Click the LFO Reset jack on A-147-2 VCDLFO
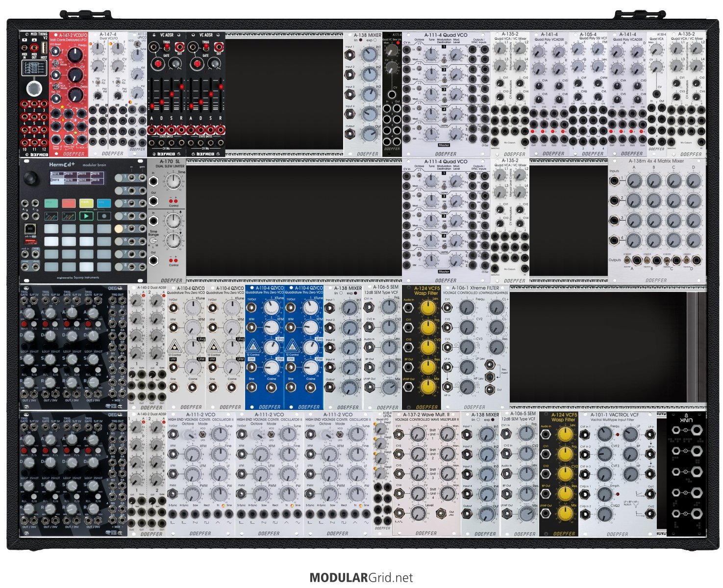The height and width of the screenshot is (588, 723). pos(55,51)
